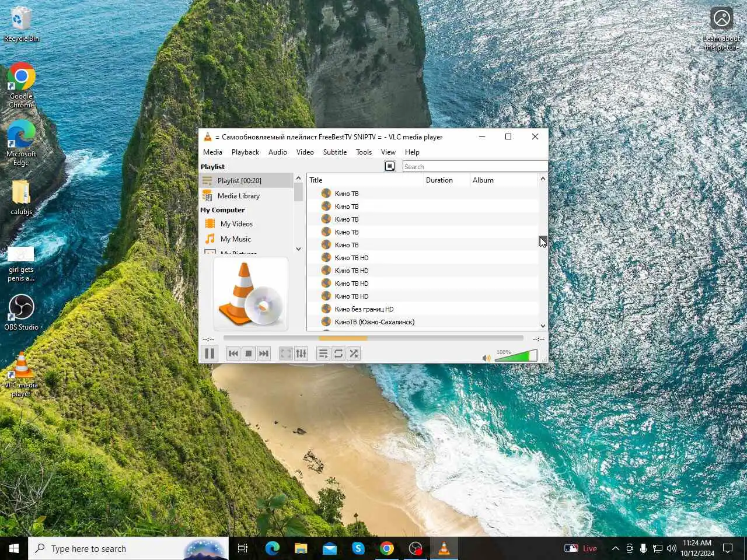The width and height of the screenshot is (747, 560).
Task: Select Media Library in sidebar
Action: point(246,196)
